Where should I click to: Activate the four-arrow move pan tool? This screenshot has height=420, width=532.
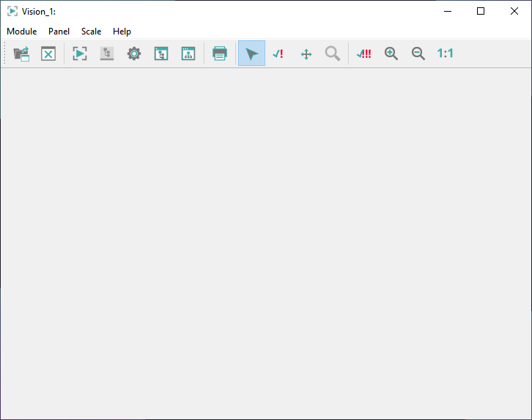(306, 54)
